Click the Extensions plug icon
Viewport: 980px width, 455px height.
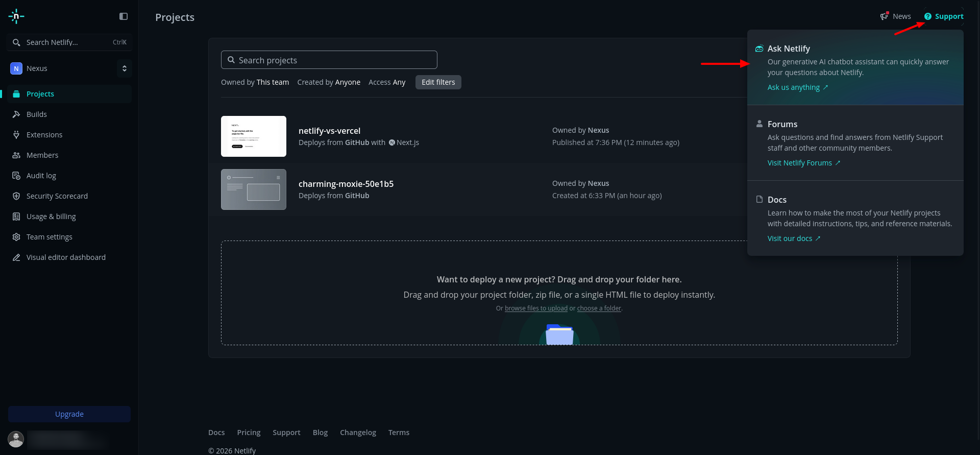tap(16, 135)
